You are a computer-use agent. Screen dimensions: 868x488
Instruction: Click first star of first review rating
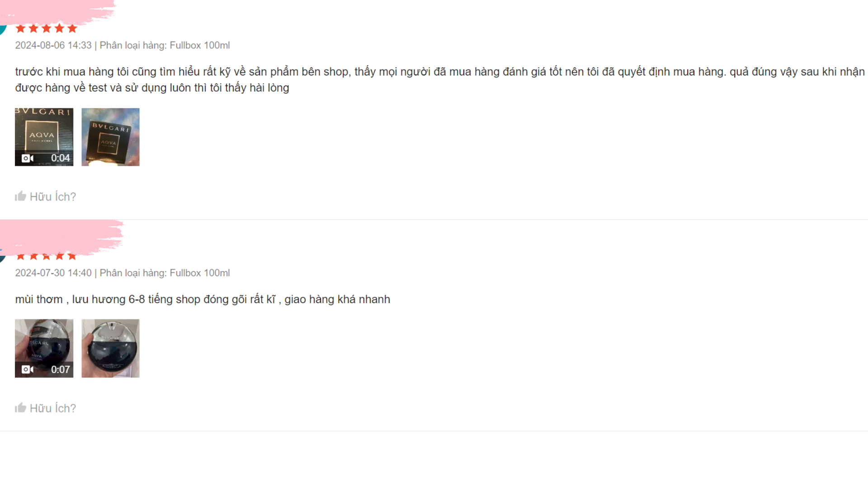[20, 28]
